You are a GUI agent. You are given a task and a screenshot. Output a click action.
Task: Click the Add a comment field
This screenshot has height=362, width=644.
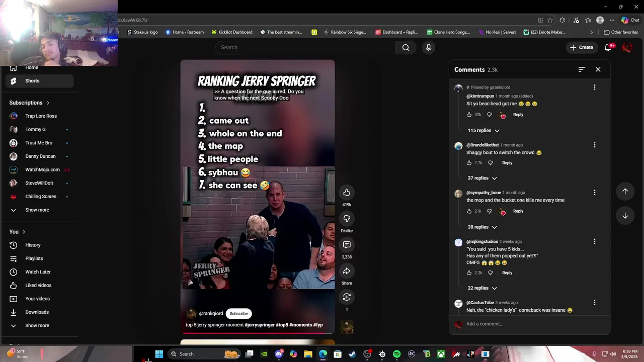532,324
